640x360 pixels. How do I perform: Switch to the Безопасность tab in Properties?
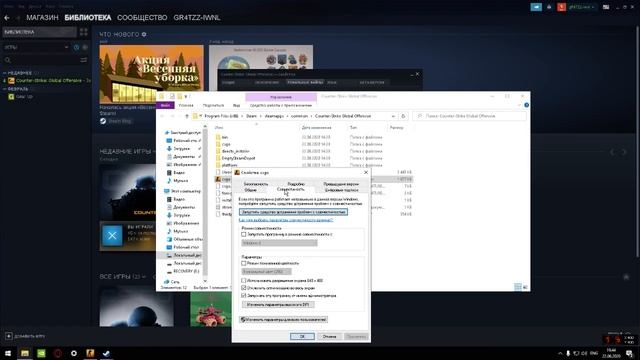point(256,184)
